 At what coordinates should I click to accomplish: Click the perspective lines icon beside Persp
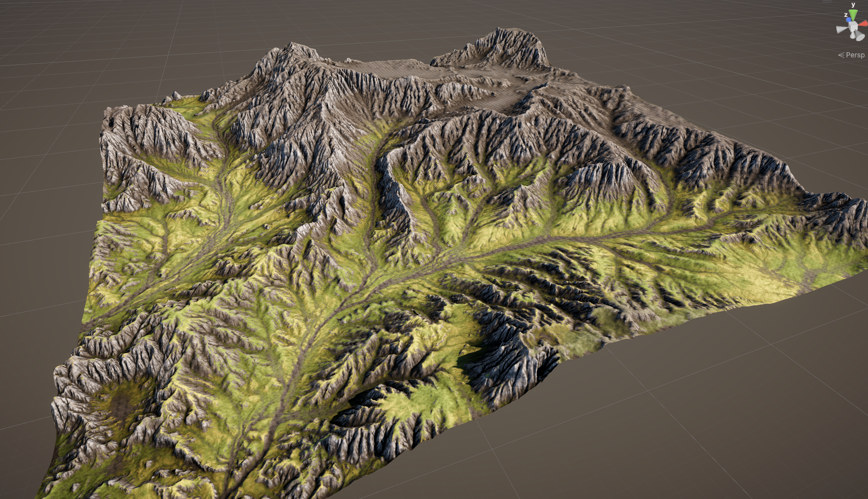841,55
